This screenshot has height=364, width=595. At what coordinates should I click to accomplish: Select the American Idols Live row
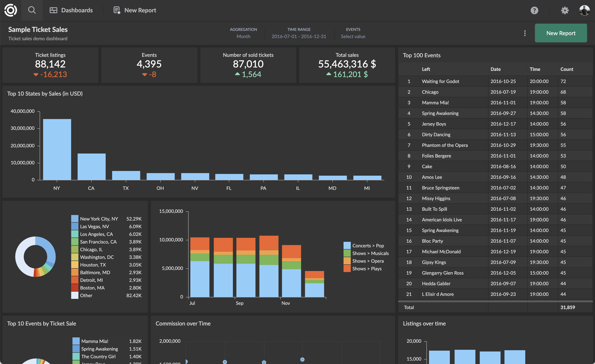point(495,220)
